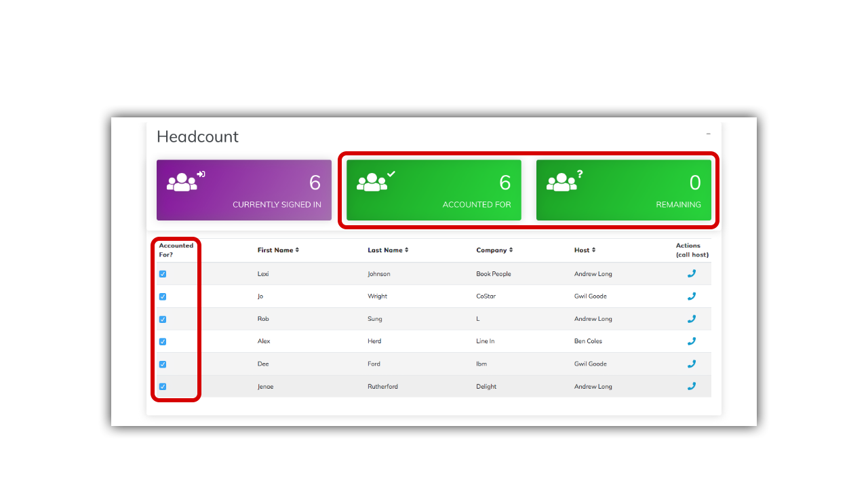
Task: Sort table by Host column
Action: tap(585, 250)
